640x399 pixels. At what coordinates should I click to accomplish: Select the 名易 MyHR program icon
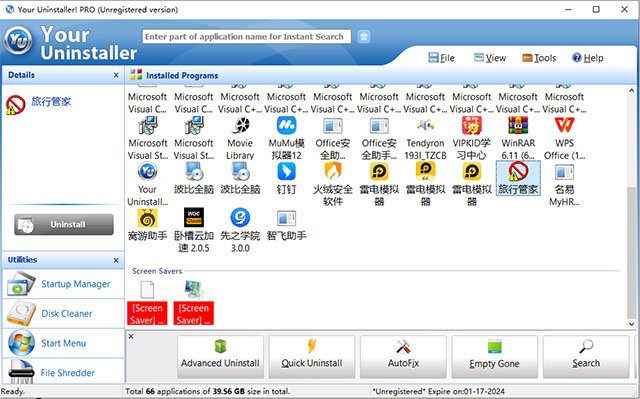coord(564,172)
